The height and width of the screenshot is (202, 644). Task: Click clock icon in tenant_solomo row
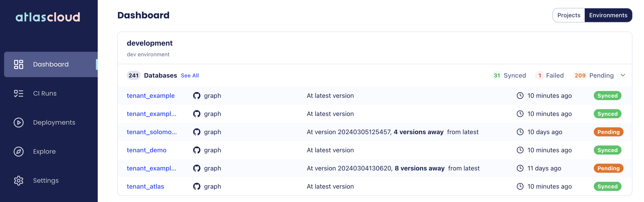[520, 132]
